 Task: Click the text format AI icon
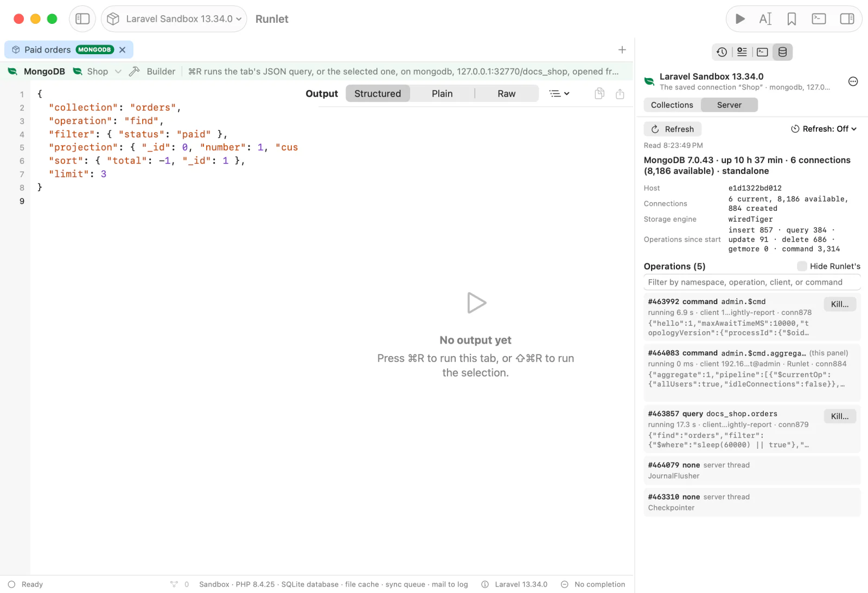coord(765,19)
